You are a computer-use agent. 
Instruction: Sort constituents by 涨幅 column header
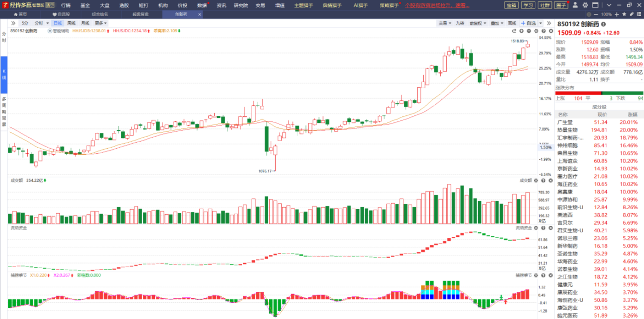click(x=632, y=114)
